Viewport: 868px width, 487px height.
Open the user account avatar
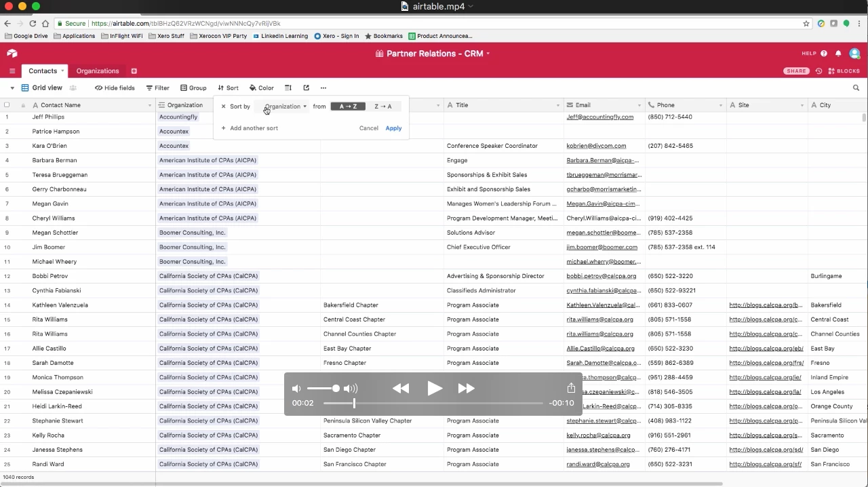tap(854, 54)
